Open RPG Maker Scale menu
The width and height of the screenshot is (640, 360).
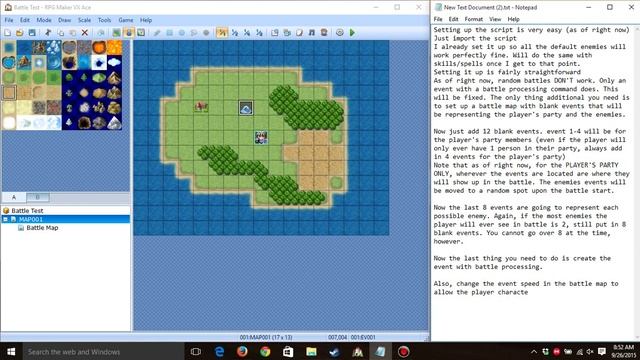click(x=84, y=20)
